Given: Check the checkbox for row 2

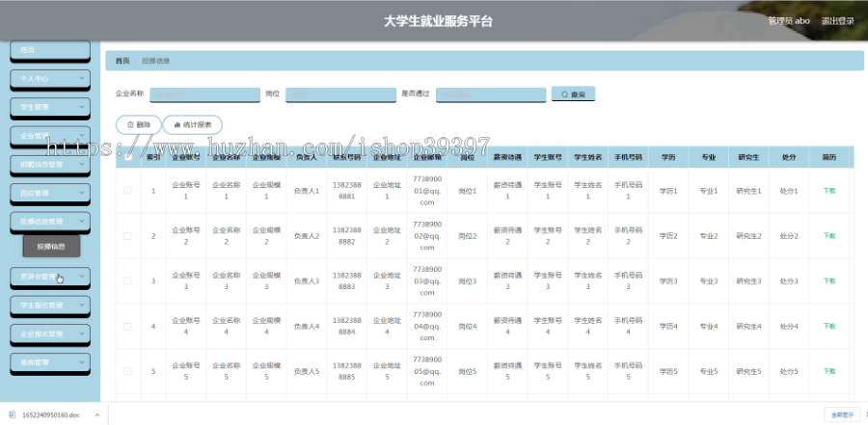Looking at the screenshot, I should pyautogui.click(x=128, y=236).
